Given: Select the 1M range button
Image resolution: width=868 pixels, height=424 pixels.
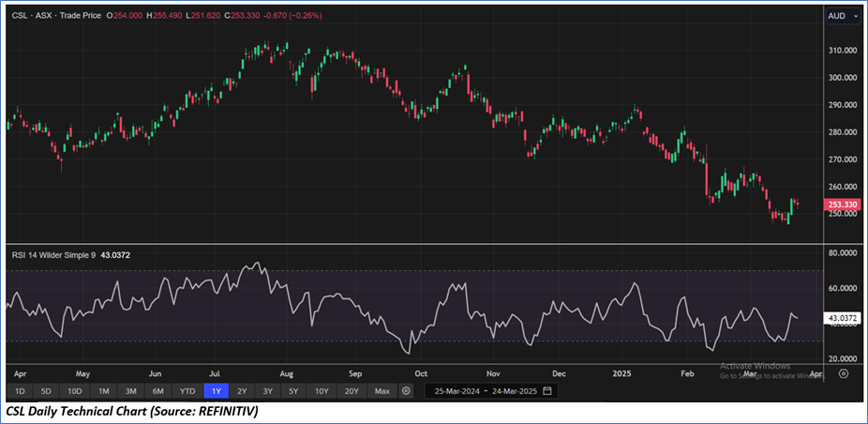Looking at the screenshot, I should pyautogui.click(x=104, y=390).
